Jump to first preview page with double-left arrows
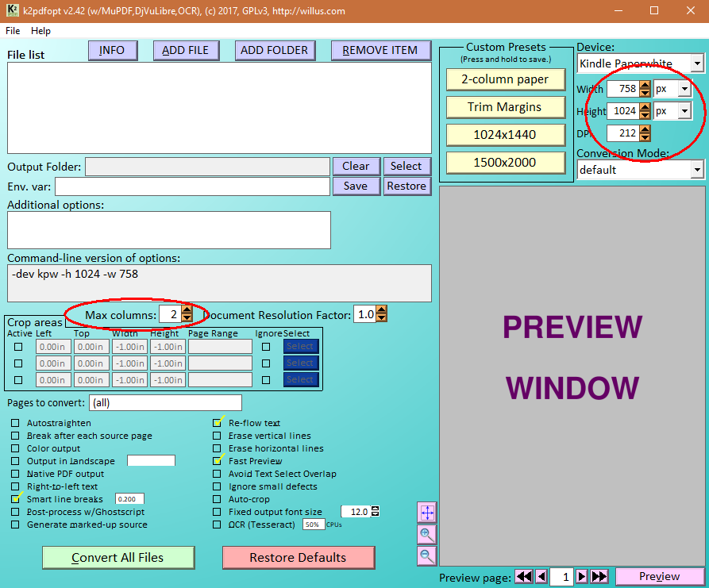Viewport: 709px width, 588px height. 524,577
